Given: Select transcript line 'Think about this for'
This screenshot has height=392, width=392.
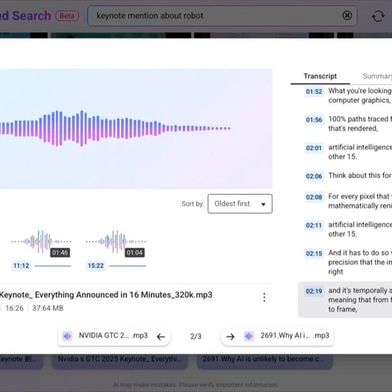Looking at the screenshot, I should pos(360,175).
